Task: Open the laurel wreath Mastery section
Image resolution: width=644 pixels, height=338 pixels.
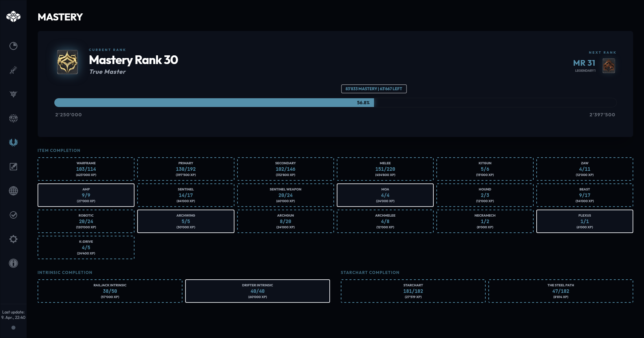Action: pos(13,142)
